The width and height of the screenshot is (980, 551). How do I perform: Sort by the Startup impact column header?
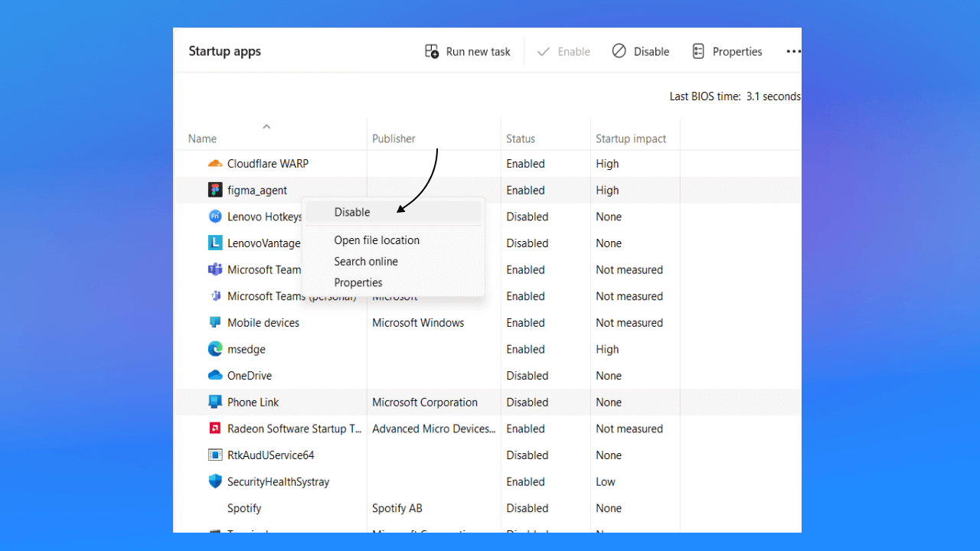pyautogui.click(x=631, y=139)
